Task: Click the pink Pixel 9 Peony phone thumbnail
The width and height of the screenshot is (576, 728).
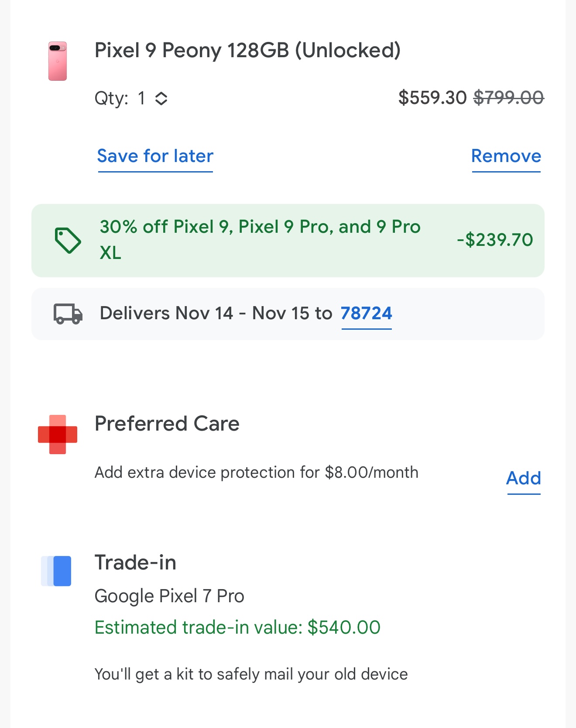Action: (58, 61)
